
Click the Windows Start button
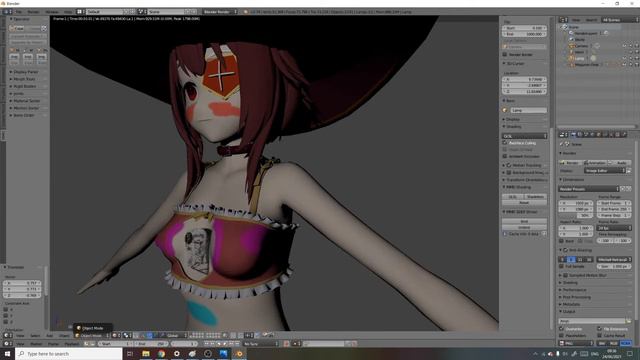[x=7, y=353]
